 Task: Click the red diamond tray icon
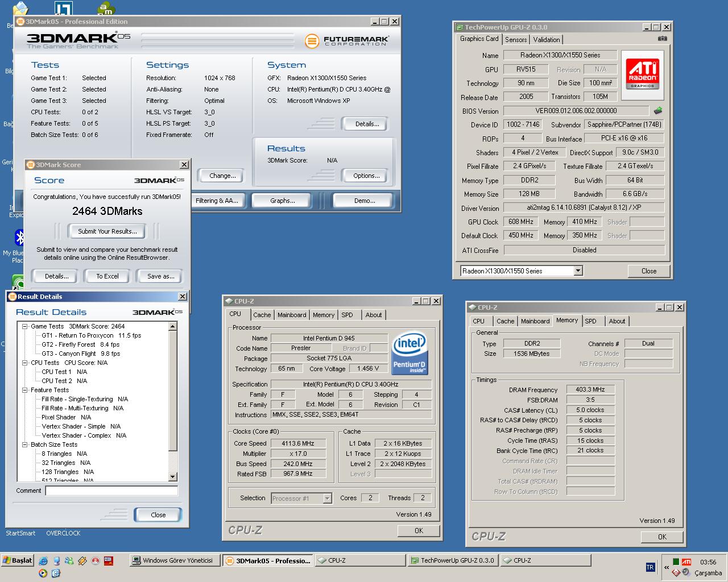click(676, 572)
